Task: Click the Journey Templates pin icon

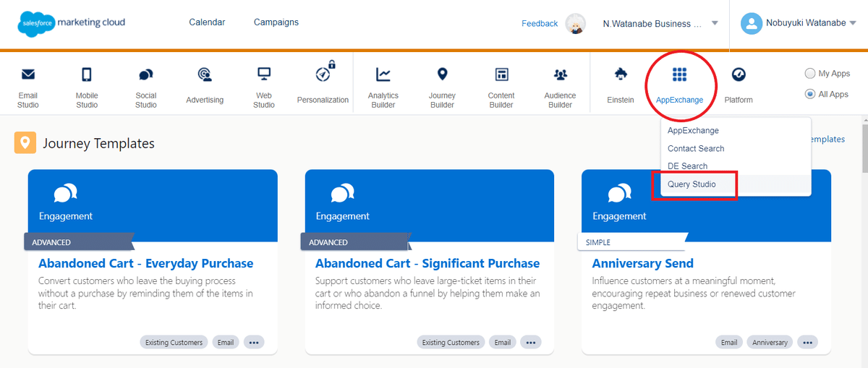Action: (x=25, y=143)
